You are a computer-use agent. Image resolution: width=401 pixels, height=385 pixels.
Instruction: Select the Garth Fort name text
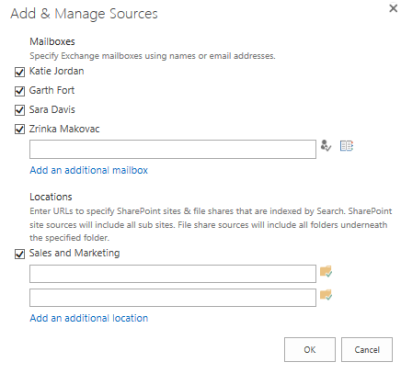pos(52,90)
